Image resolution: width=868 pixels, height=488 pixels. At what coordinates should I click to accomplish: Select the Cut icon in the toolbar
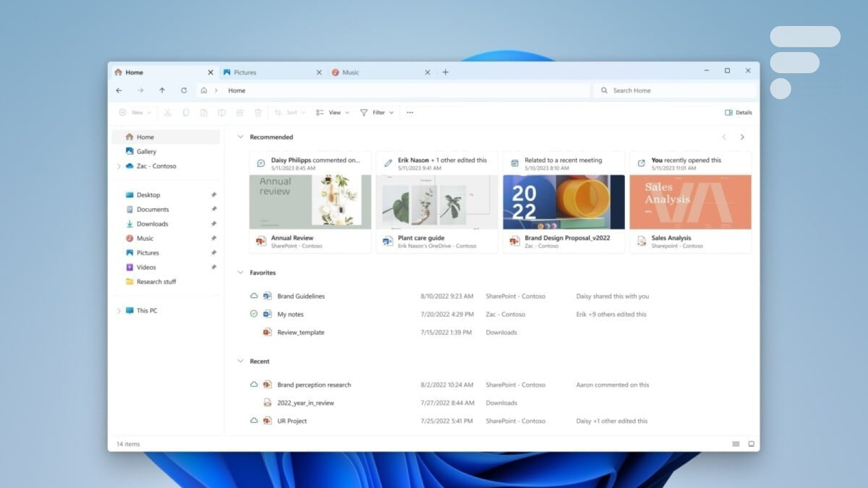tap(168, 112)
